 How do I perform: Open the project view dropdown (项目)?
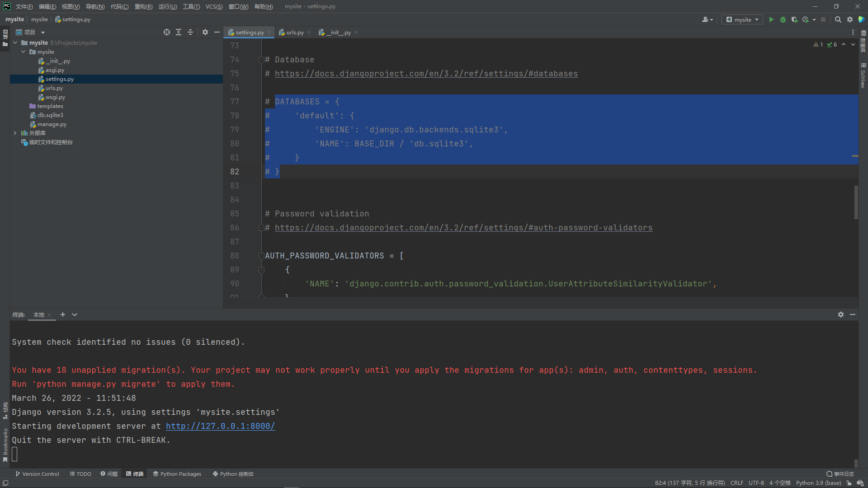[30, 32]
